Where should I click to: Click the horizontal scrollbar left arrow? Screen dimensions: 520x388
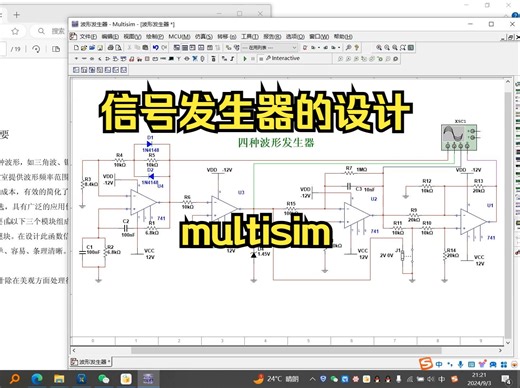[x=74, y=350]
